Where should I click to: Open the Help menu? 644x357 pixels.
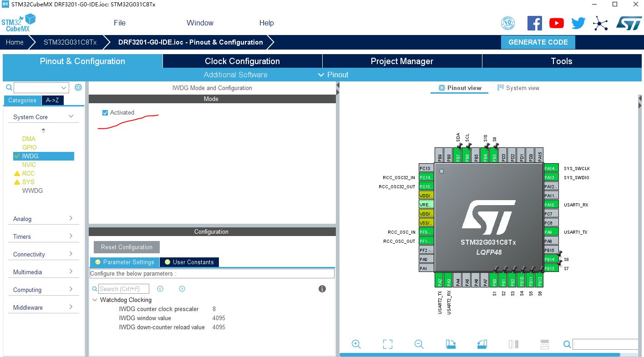click(267, 22)
